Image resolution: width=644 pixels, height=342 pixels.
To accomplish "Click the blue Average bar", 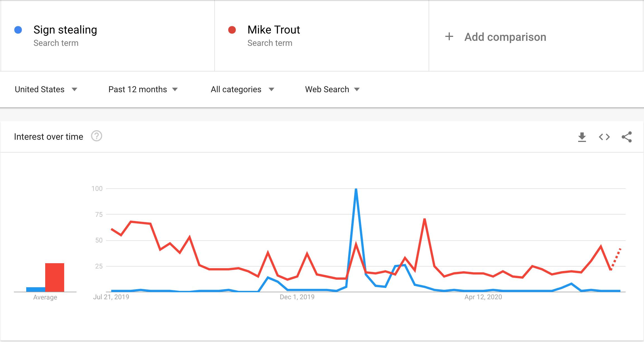I will click(36, 289).
